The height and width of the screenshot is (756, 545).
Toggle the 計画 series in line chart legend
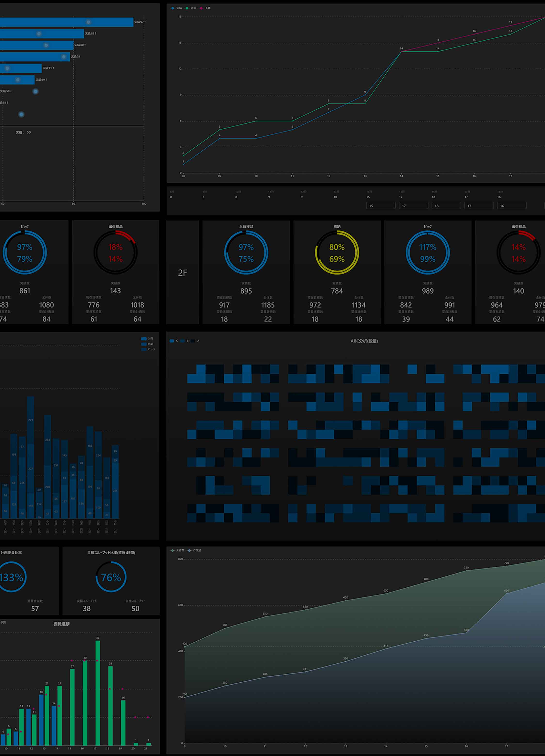click(x=191, y=8)
